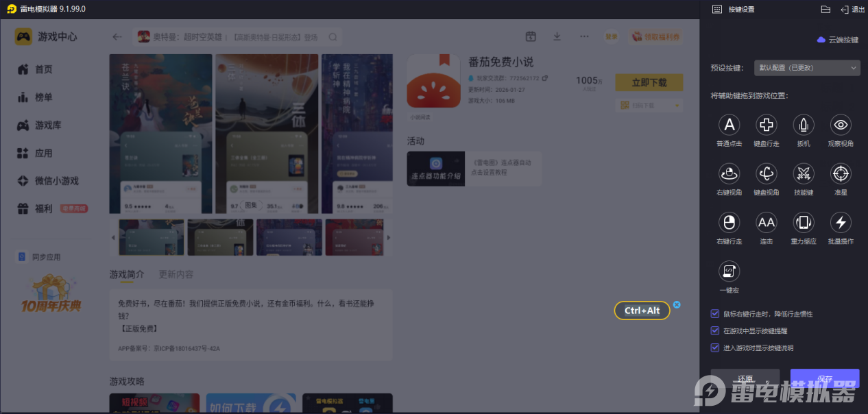The width and height of the screenshot is (868, 414).
Task: Toggle 进入游戏时显示按键说明 checkbox
Action: click(x=715, y=348)
